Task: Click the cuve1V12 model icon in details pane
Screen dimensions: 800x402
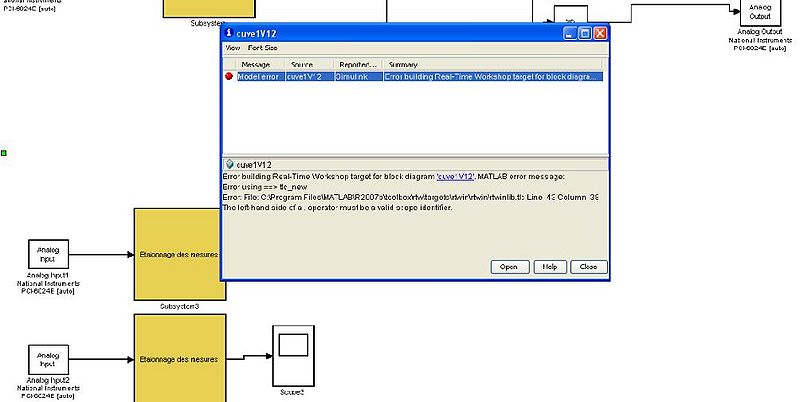Action: coord(229,164)
